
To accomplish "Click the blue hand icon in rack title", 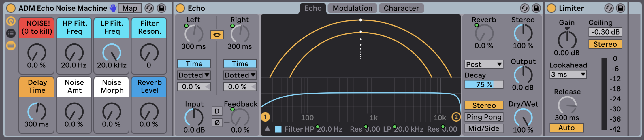I will 113,8.
